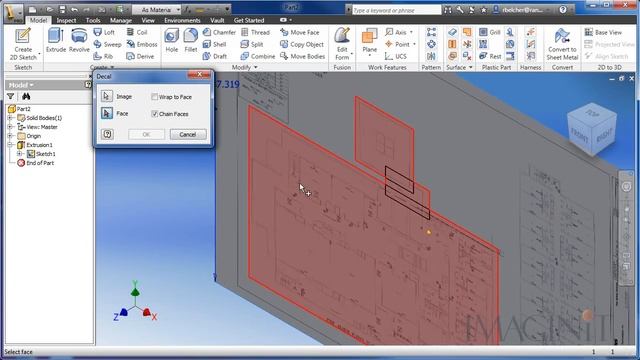Expand the Sketch1 node

pyautogui.click(x=19, y=154)
